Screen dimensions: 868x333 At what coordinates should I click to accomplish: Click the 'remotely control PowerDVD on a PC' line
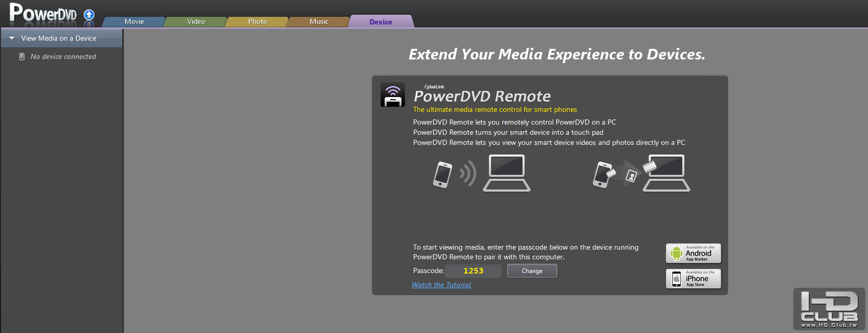[x=514, y=122]
